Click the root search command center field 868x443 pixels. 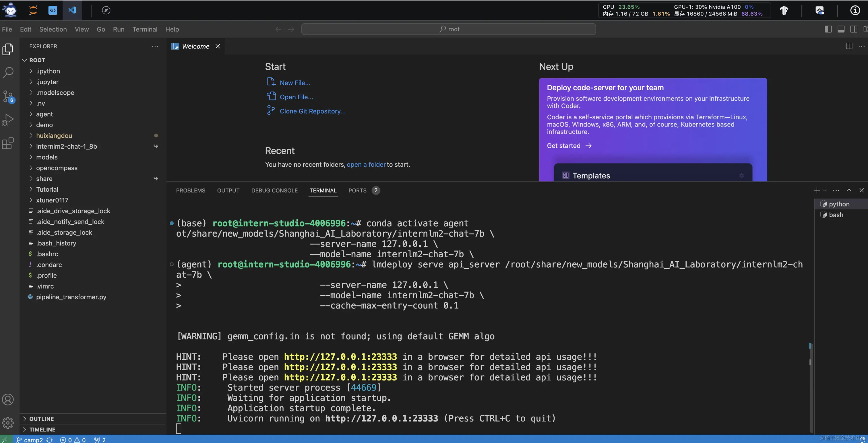click(x=448, y=29)
